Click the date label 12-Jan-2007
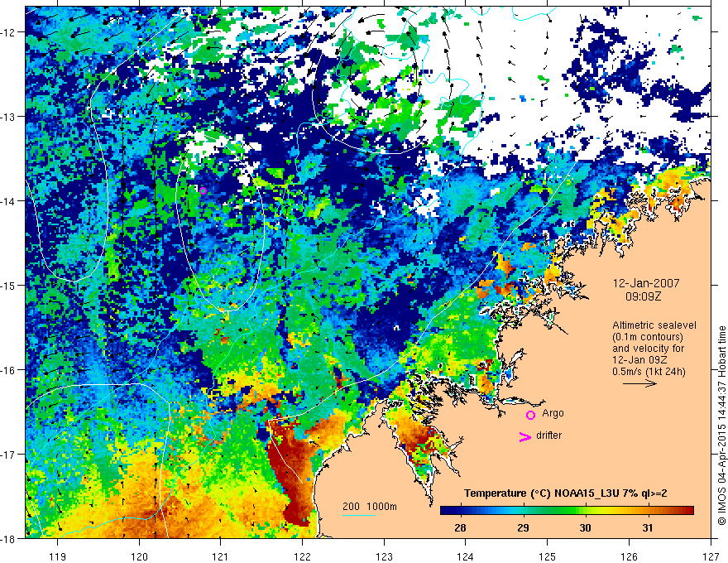The height and width of the screenshot is (563, 728). [x=646, y=283]
